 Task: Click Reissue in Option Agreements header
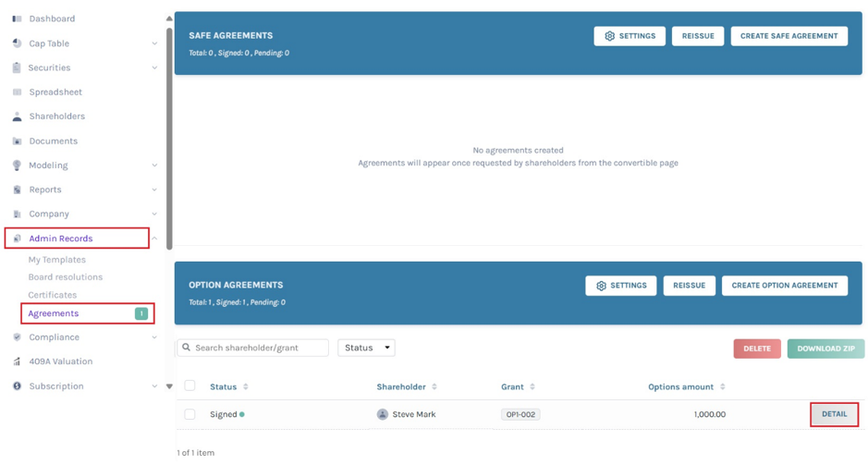[x=690, y=286]
